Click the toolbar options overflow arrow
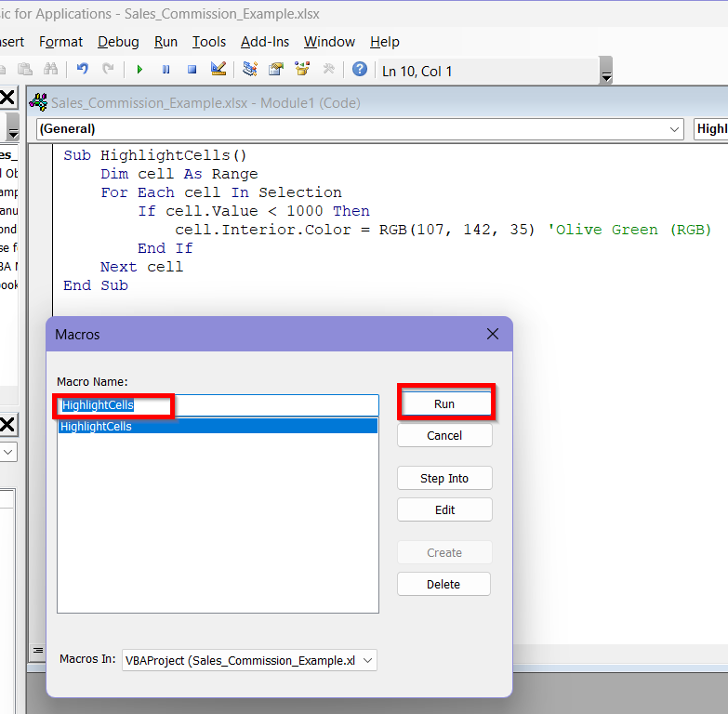This screenshot has width=728, height=714. 606,70
